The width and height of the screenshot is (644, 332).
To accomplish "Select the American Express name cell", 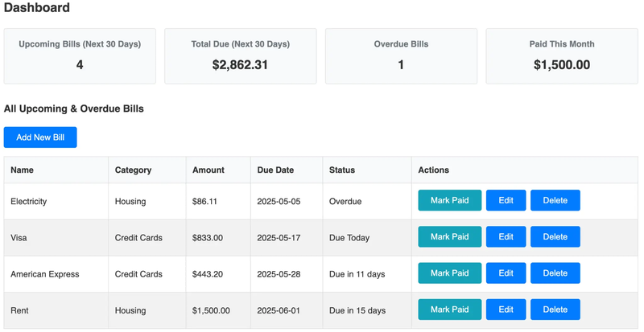I will 56,274.
